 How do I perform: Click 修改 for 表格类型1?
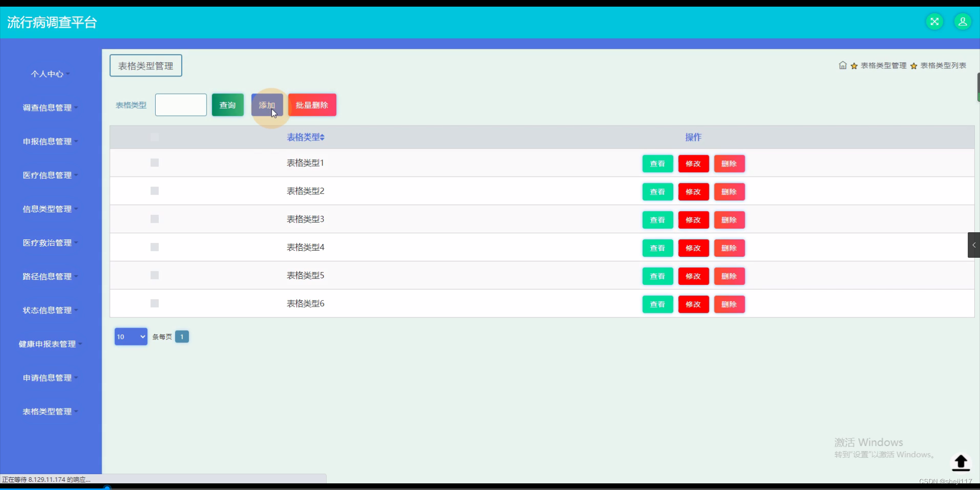point(693,164)
